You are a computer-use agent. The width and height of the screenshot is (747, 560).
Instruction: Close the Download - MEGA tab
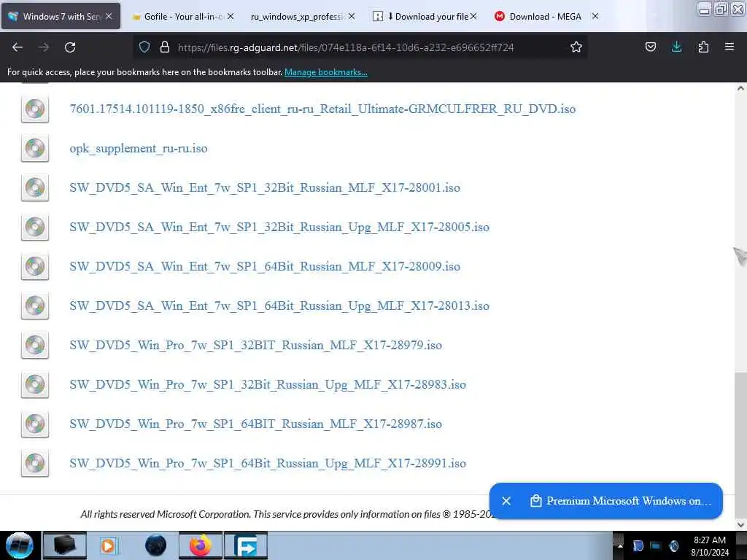point(595,16)
